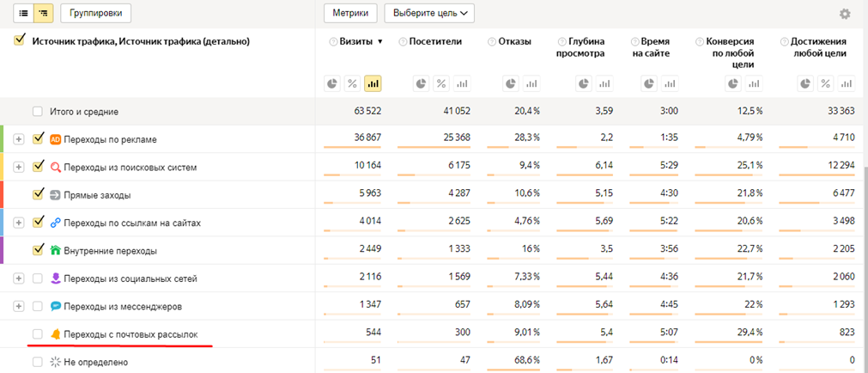Uncheck Переходы по рекламе row

point(38,139)
